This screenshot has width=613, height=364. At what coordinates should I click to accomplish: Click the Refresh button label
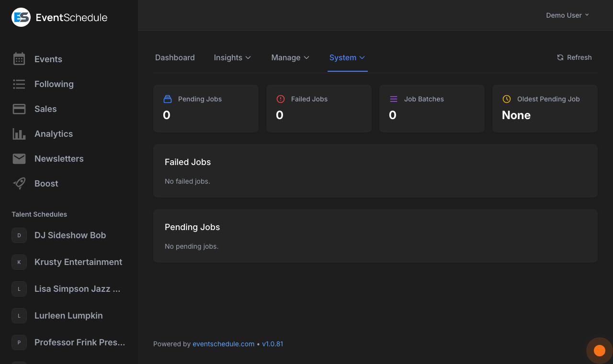point(579,57)
